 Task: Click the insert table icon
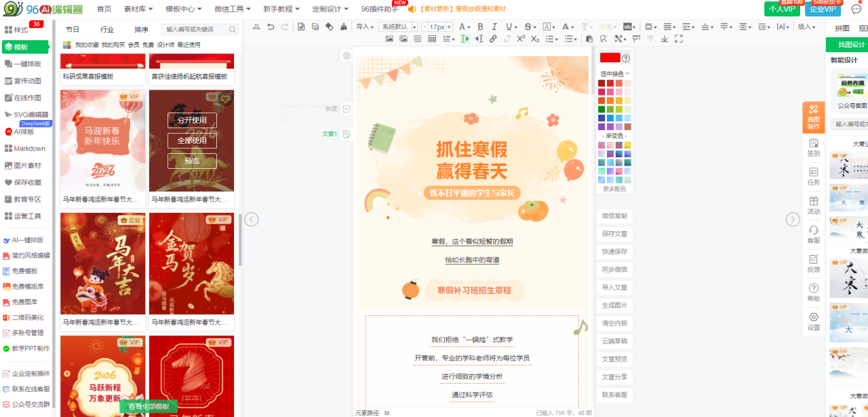tap(432, 39)
